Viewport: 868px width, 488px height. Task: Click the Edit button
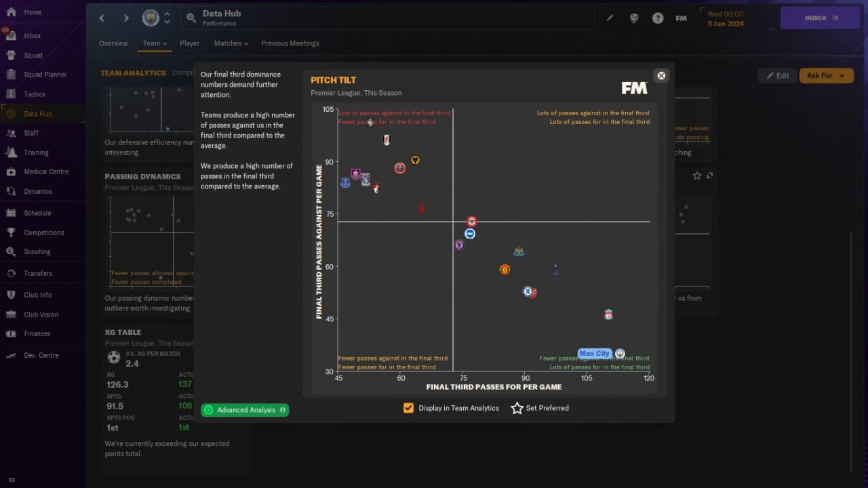[x=778, y=75]
